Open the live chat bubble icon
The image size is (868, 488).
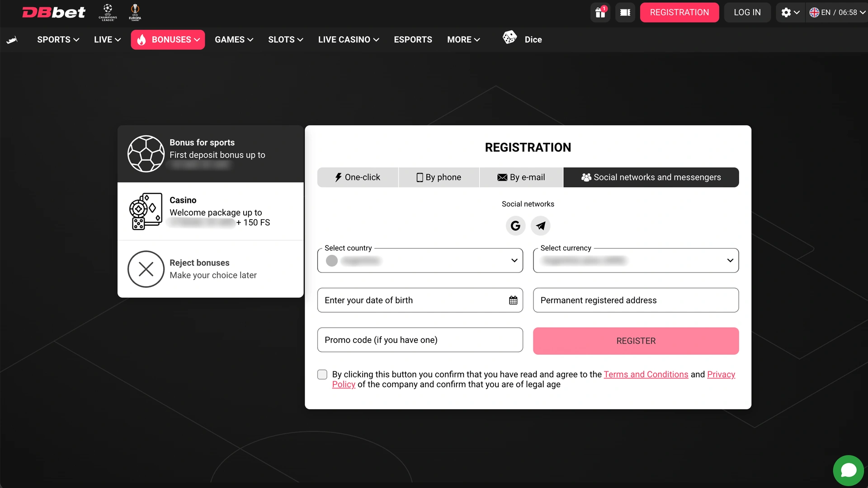click(848, 470)
